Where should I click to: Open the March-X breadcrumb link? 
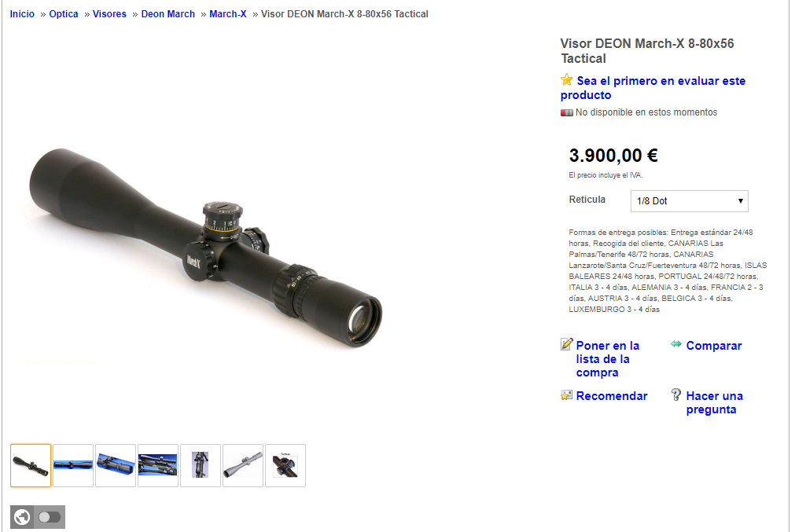(x=228, y=14)
